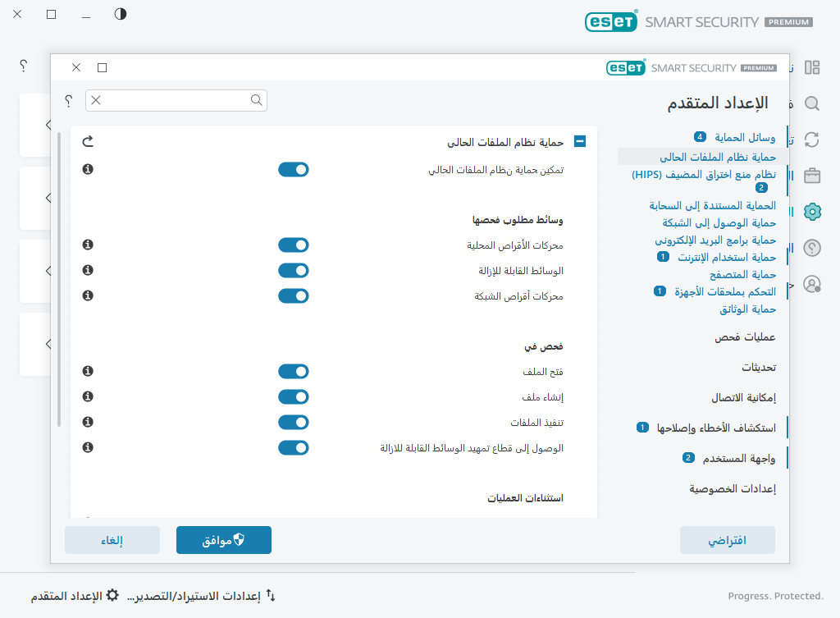Toggle the removable media scanning switch
This screenshot has height=618, width=840.
(294, 270)
